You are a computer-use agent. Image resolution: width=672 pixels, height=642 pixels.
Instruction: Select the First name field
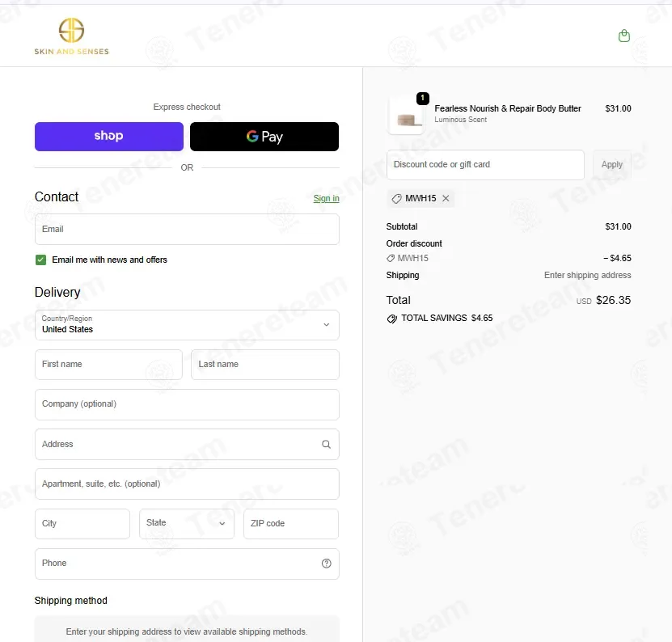tap(108, 365)
